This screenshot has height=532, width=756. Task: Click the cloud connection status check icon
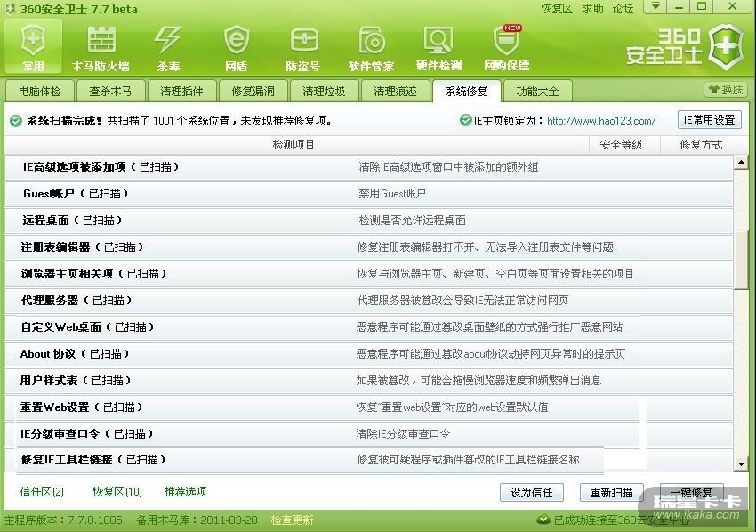pos(543,520)
